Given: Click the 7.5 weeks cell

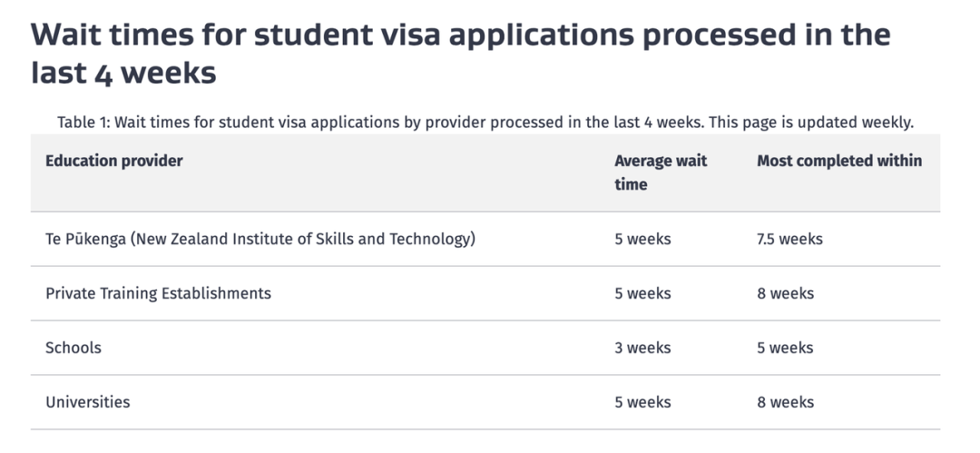Looking at the screenshot, I should pyautogui.click(x=789, y=239).
